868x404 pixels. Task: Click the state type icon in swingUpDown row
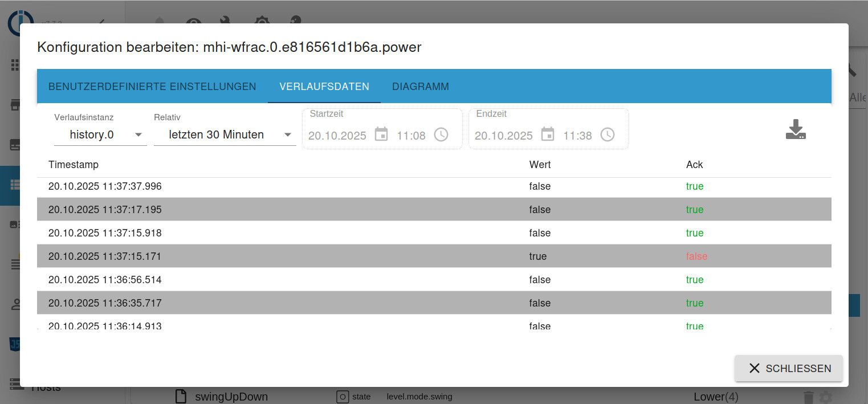[342, 397]
